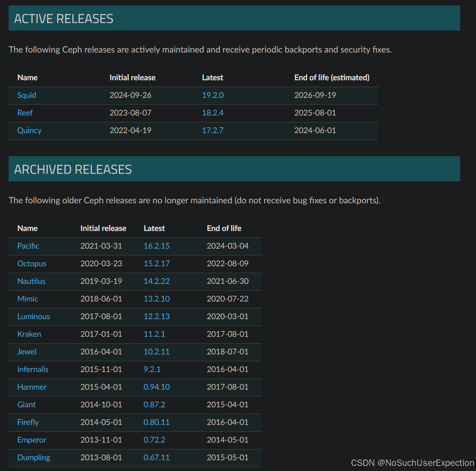Screen dimensions: 476x471
Task: Open the Infernalis release link
Action: [33, 370]
